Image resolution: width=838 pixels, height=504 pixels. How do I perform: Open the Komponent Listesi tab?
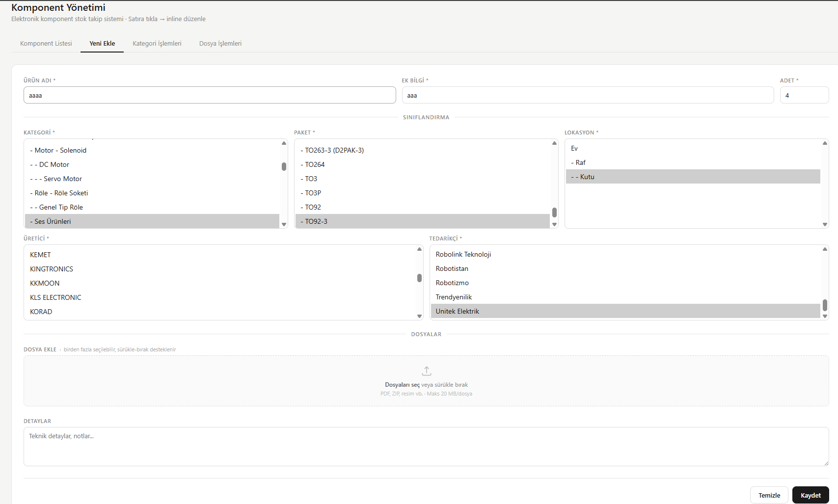pyautogui.click(x=46, y=44)
